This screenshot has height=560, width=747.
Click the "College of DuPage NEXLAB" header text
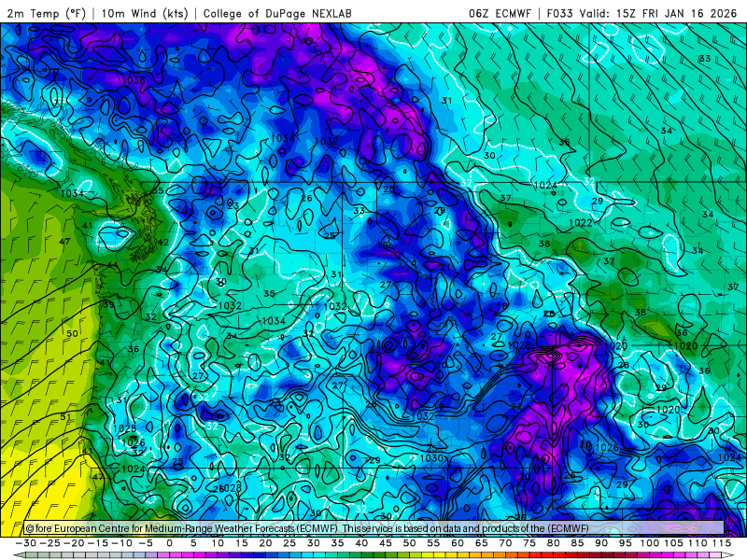click(277, 13)
